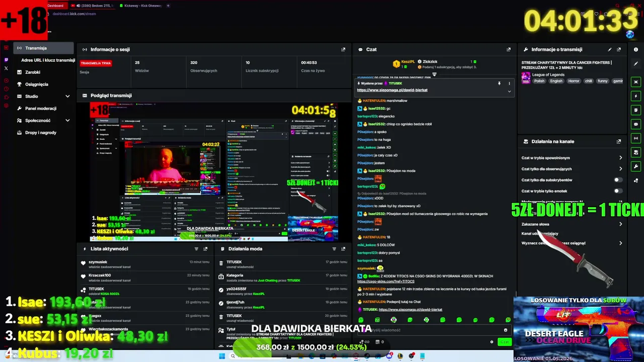Click the Horror stream tag
Screen dimensions: 644x362
574,81
